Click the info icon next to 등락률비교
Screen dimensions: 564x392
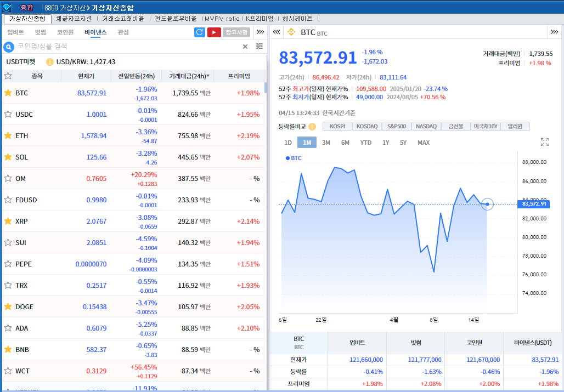click(x=312, y=127)
